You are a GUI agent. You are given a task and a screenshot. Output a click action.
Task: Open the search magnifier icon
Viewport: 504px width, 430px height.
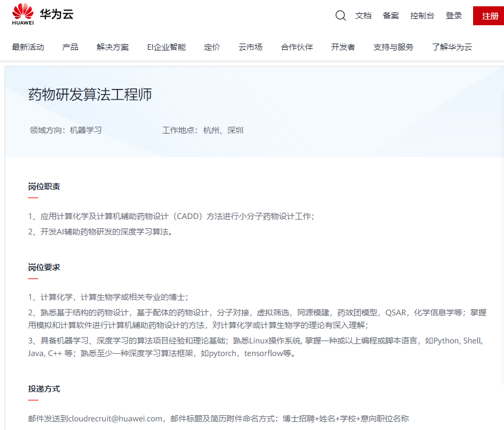tap(340, 15)
